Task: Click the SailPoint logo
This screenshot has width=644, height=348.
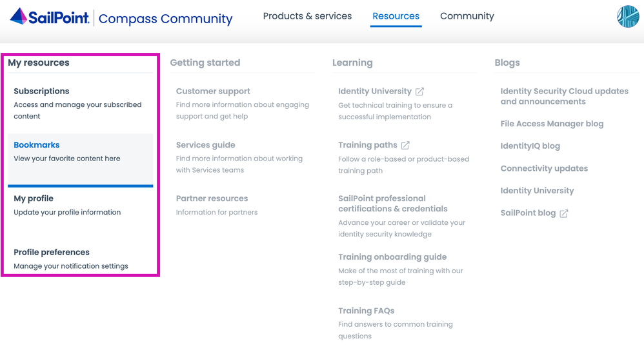Action: 50,17
